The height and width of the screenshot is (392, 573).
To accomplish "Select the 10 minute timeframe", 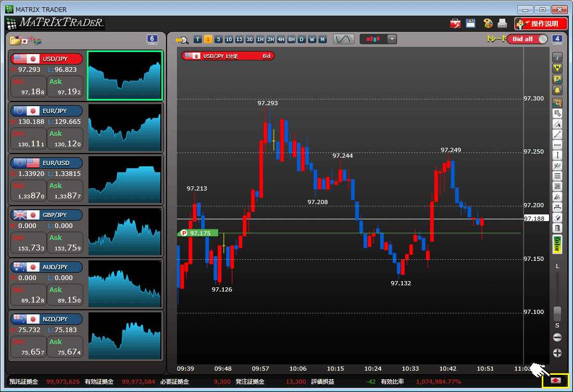I will (x=229, y=39).
